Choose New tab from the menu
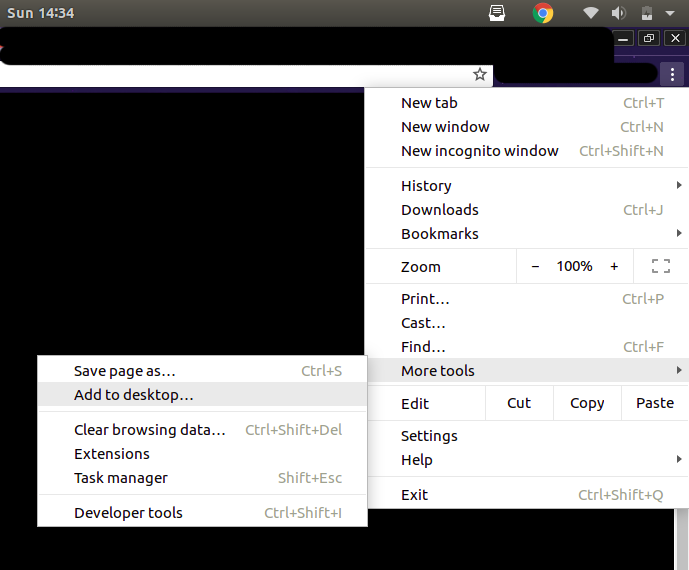 tap(528, 103)
